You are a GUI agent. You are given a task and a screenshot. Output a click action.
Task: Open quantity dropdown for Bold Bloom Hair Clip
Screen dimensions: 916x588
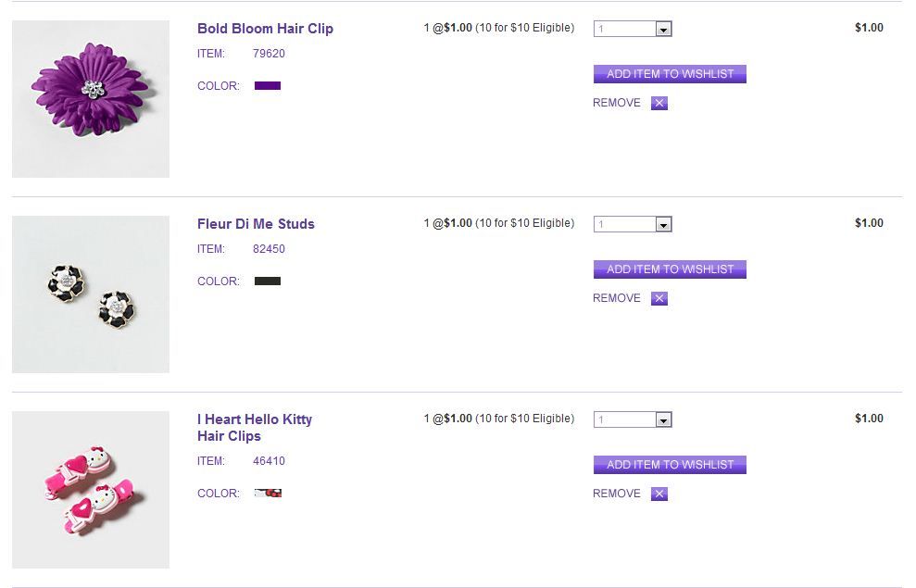click(x=663, y=29)
